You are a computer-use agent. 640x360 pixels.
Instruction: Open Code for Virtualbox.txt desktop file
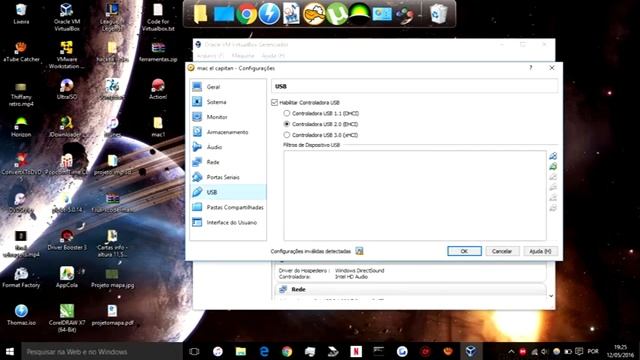[158, 17]
